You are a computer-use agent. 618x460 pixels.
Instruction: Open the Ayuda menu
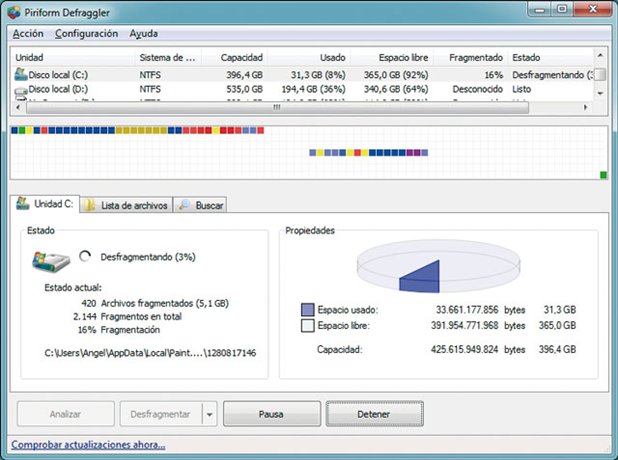coord(144,33)
